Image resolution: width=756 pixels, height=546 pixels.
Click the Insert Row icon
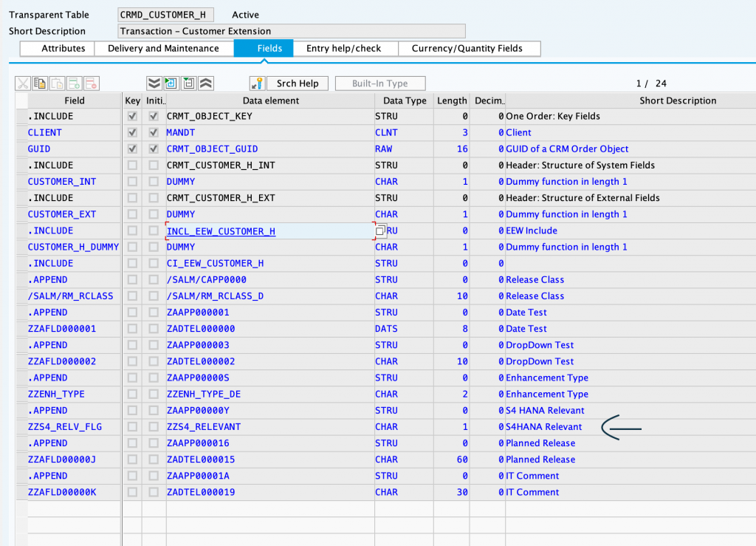(75, 83)
